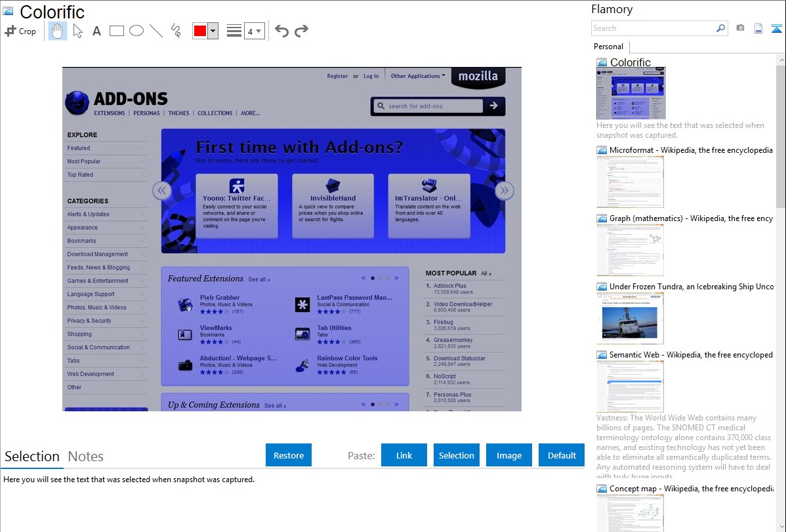
Task: Pick the freehand scribble tool
Action: click(x=176, y=31)
